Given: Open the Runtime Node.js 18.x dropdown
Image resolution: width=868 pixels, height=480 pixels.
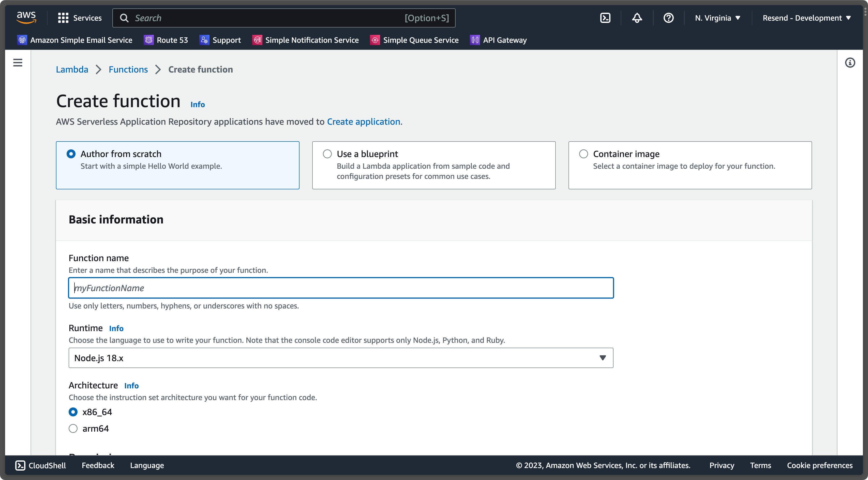Looking at the screenshot, I should (341, 358).
